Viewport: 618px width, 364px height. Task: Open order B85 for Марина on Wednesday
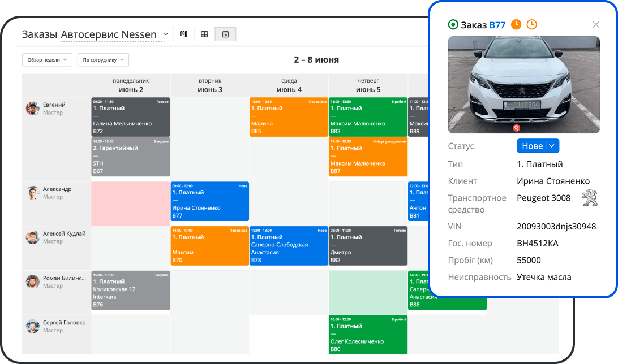289,116
